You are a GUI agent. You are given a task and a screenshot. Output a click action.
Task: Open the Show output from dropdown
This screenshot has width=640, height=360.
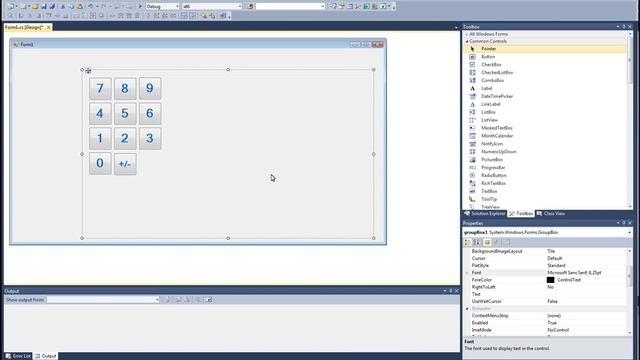click(157, 300)
